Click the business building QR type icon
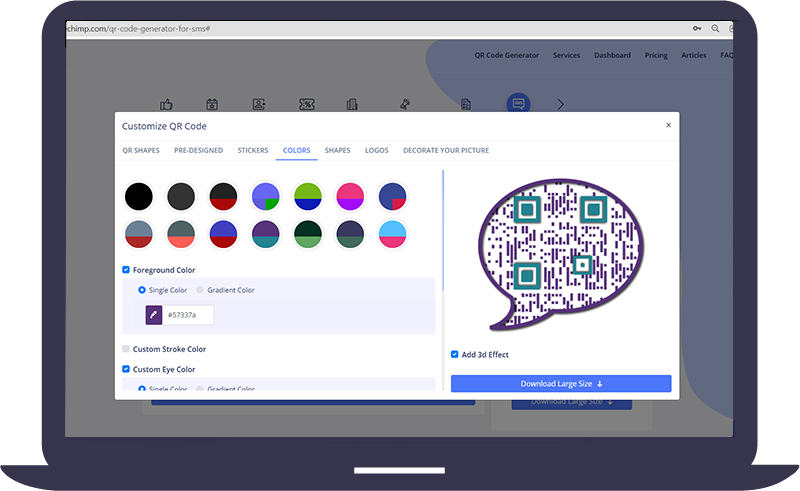800x491 pixels. tap(352, 105)
